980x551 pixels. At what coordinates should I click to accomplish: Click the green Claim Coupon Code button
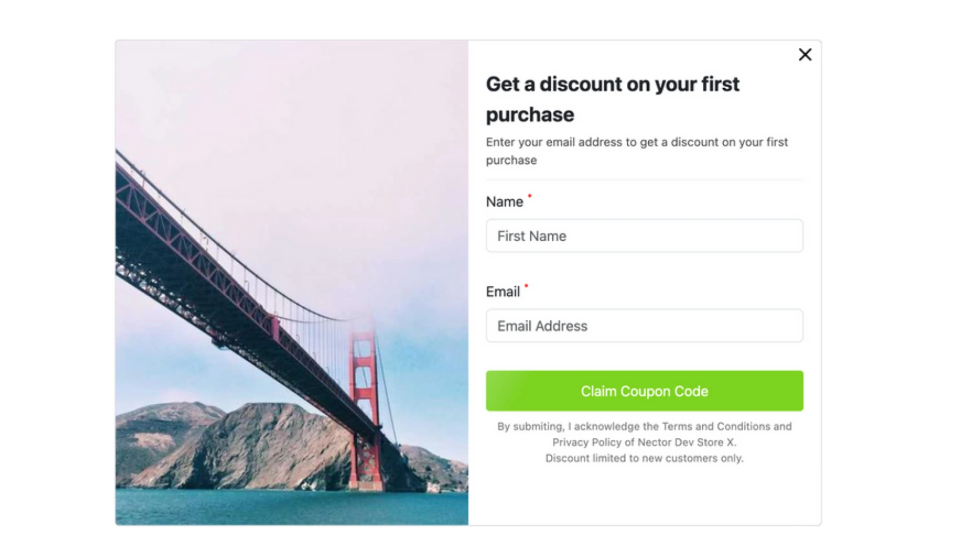pos(644,391)
